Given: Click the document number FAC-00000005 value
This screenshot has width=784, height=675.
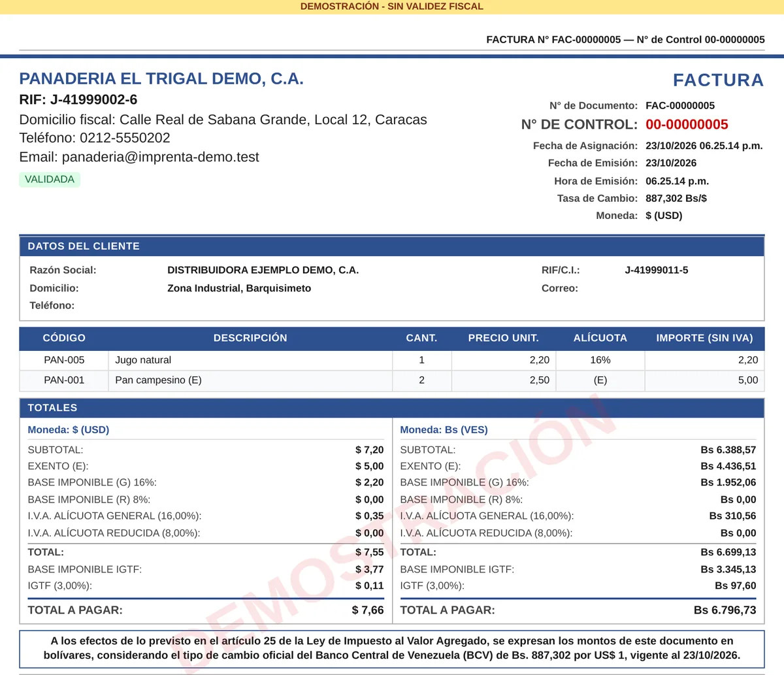Looking at the screenshot, I should [x=680, y=106].
